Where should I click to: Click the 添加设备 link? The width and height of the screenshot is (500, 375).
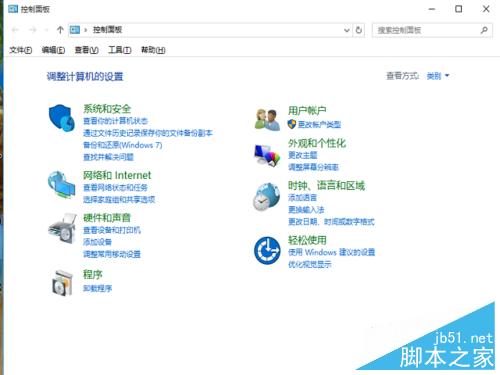pos(97,242)
